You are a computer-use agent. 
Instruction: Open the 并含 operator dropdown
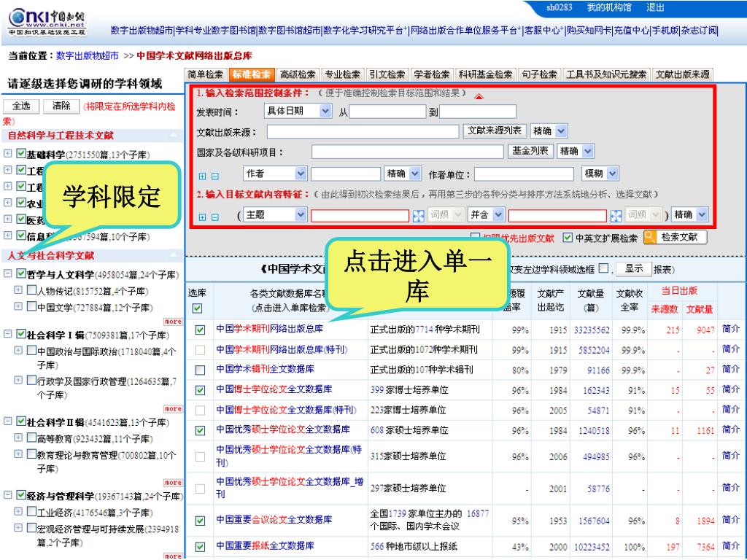click(486, 215)
